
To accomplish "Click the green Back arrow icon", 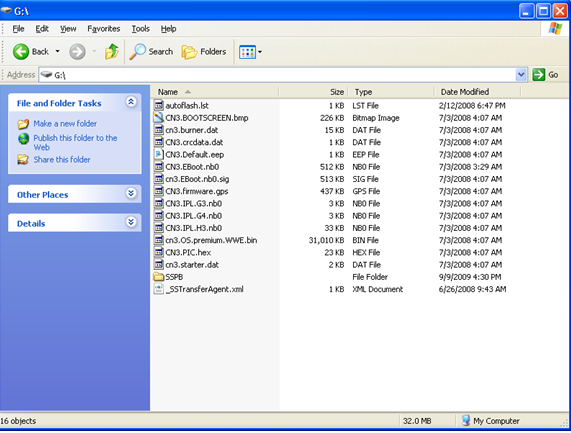I will point(21,51).
